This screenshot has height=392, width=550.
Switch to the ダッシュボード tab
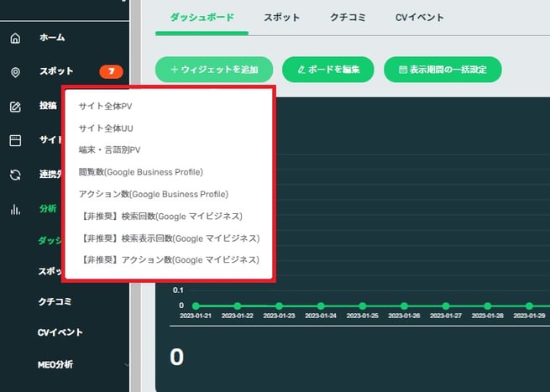[202, 18]
